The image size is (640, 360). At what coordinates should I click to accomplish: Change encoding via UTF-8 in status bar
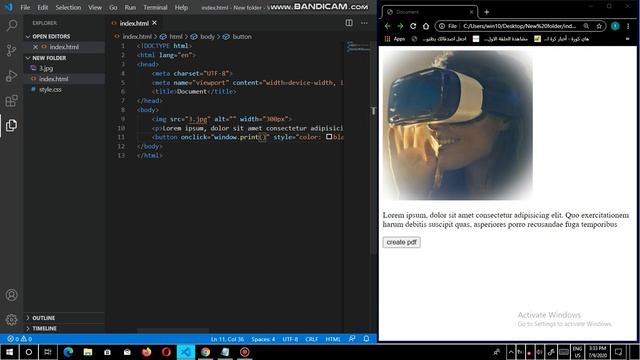290,339
